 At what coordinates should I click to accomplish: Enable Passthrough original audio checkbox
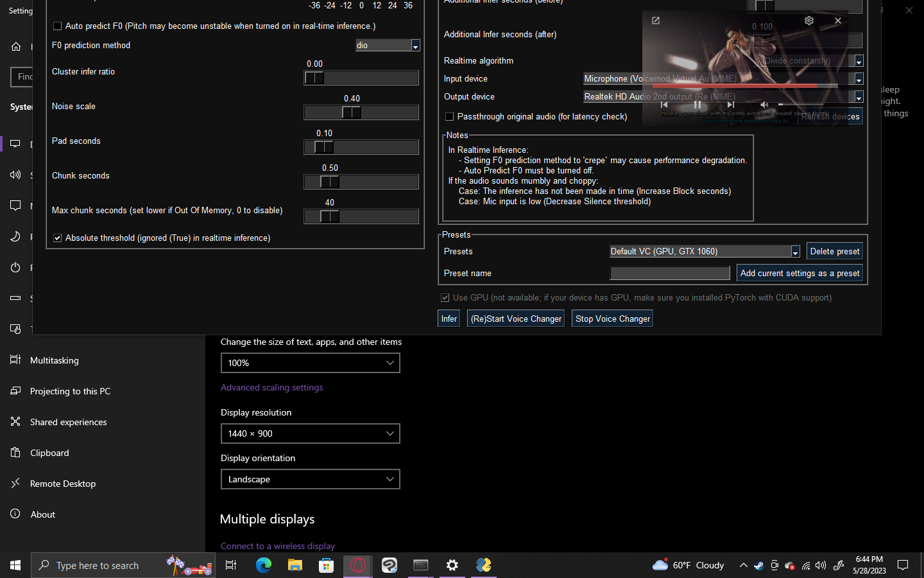(449, 116)
